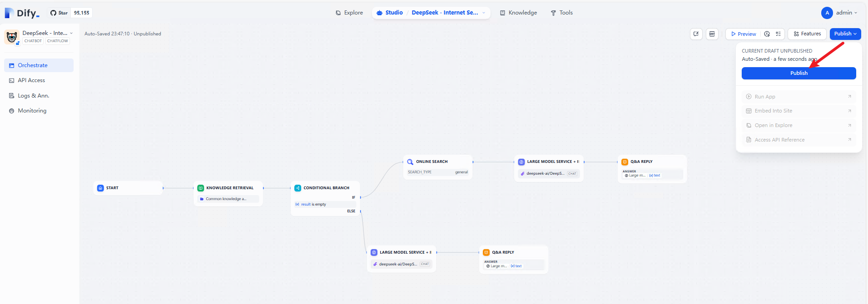Click the Online Search magnifier icon
The height and width of the screenshot is (304, 868).
(410, 162)
